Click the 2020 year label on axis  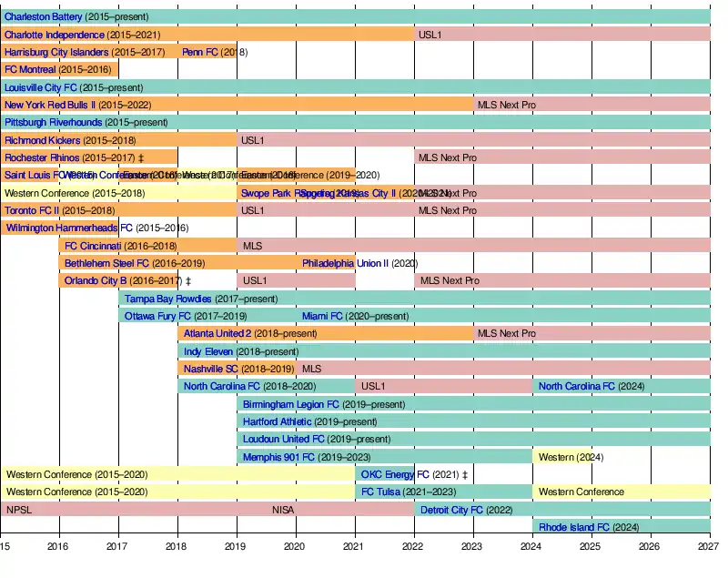(294, 546)
